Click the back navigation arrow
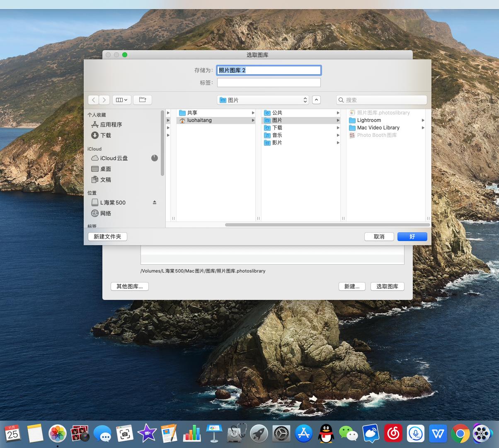This screenshot has width=499, height=448. 94,100
